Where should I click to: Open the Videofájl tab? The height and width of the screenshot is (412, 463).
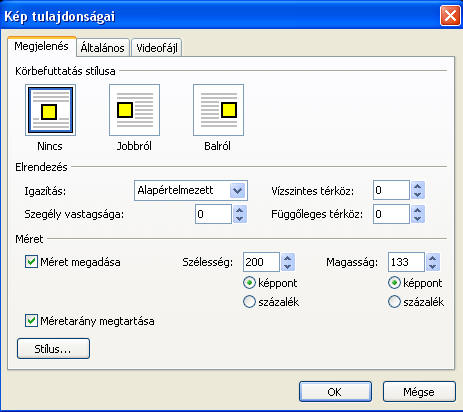157,48
